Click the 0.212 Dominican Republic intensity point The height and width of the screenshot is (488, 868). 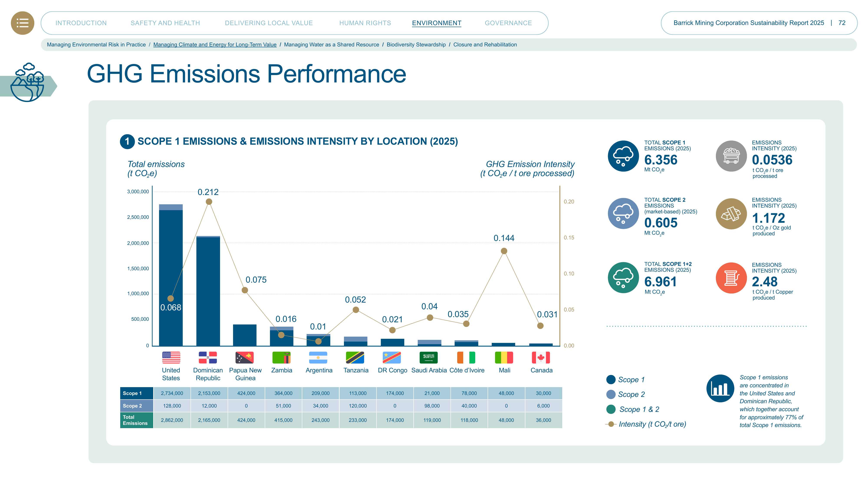point(209,202)
